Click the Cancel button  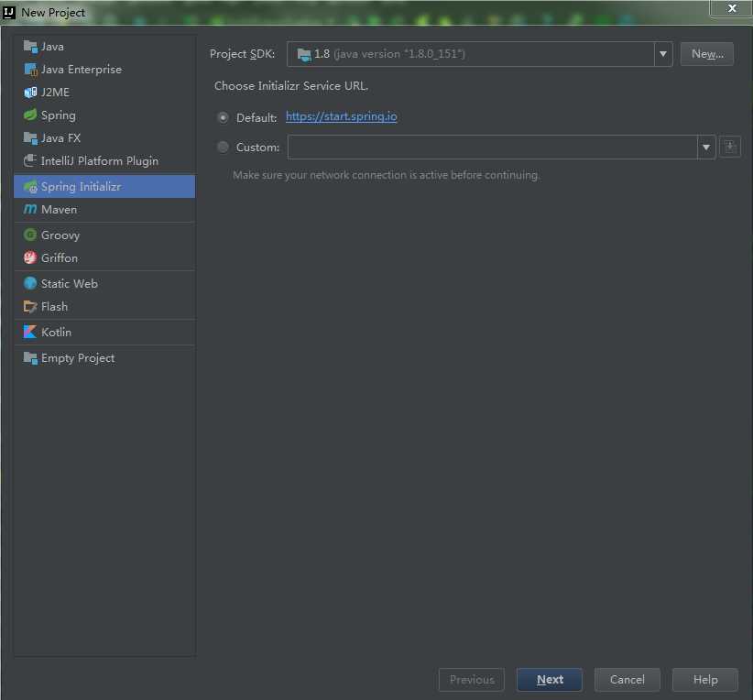coord(627,679)
